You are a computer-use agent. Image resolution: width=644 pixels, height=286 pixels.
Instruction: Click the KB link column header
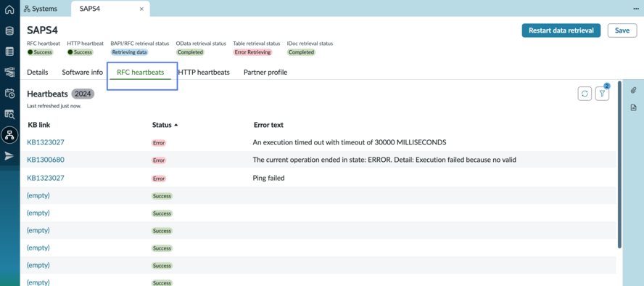[x=39, y=125]
